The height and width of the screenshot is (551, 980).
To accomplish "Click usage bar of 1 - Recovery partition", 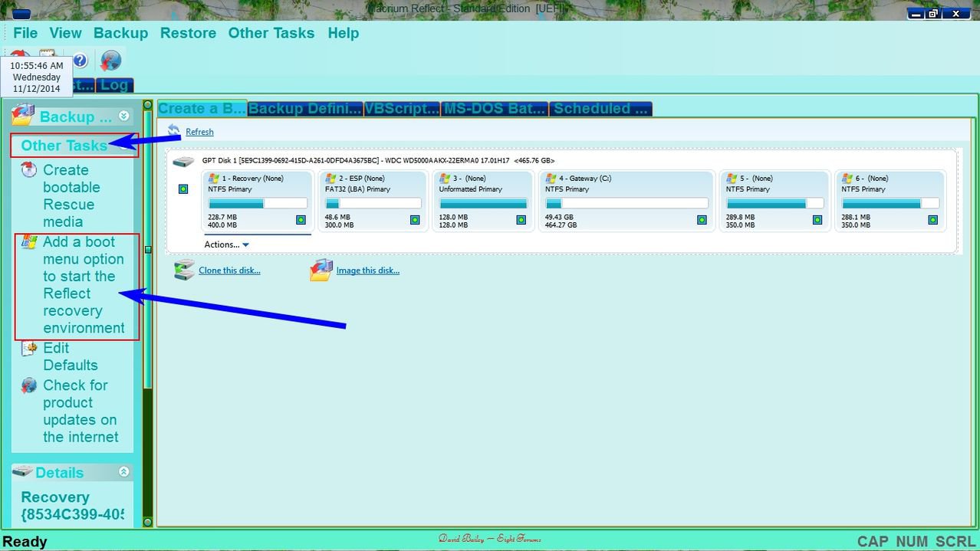I will tap(258, 204).
